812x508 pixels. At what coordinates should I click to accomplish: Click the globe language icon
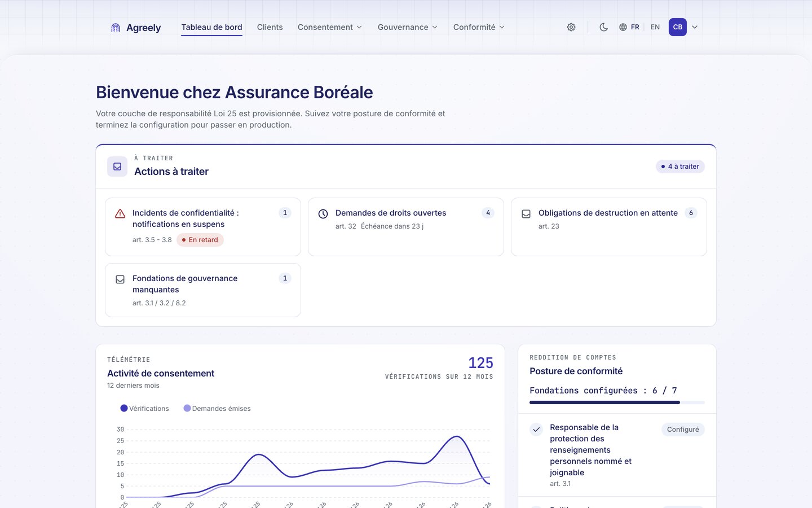coord(623,27)
